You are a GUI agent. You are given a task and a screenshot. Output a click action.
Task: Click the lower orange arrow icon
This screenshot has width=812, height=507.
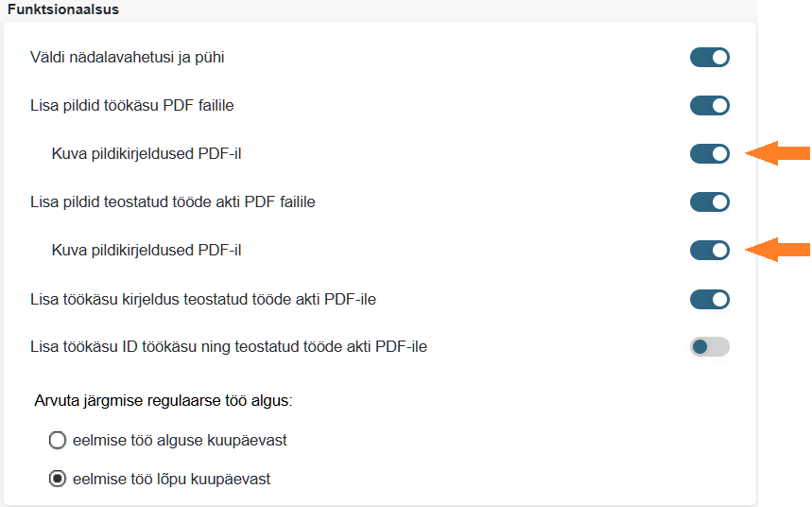778,250
